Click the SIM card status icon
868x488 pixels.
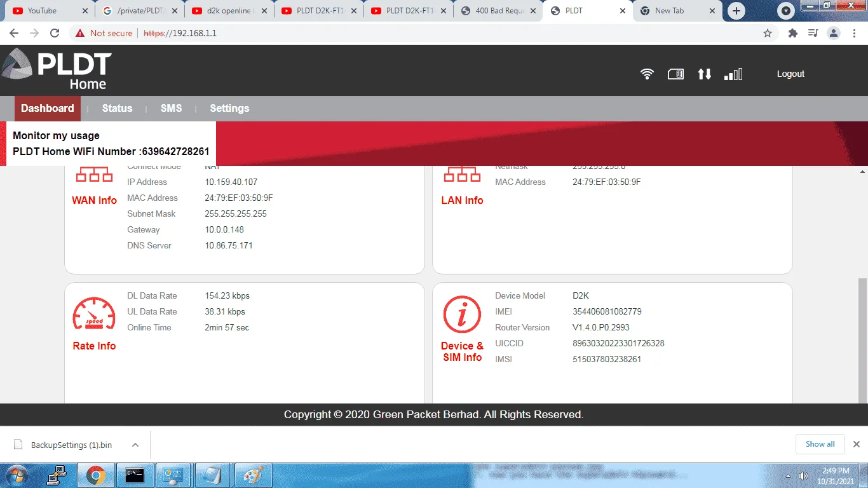tap(675, 74)
